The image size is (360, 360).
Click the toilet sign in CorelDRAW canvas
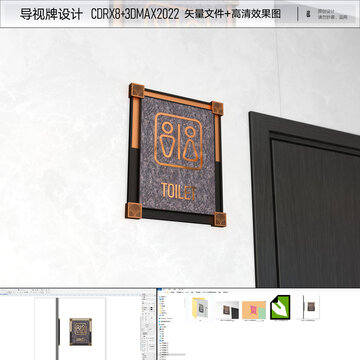point(80,332)
